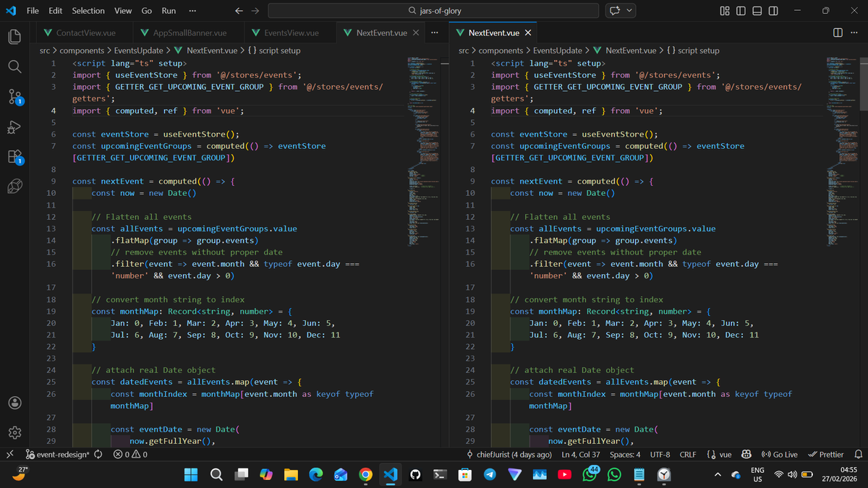
Task: Change indentation Spaces: 4
Action: [x=625, y=455]
